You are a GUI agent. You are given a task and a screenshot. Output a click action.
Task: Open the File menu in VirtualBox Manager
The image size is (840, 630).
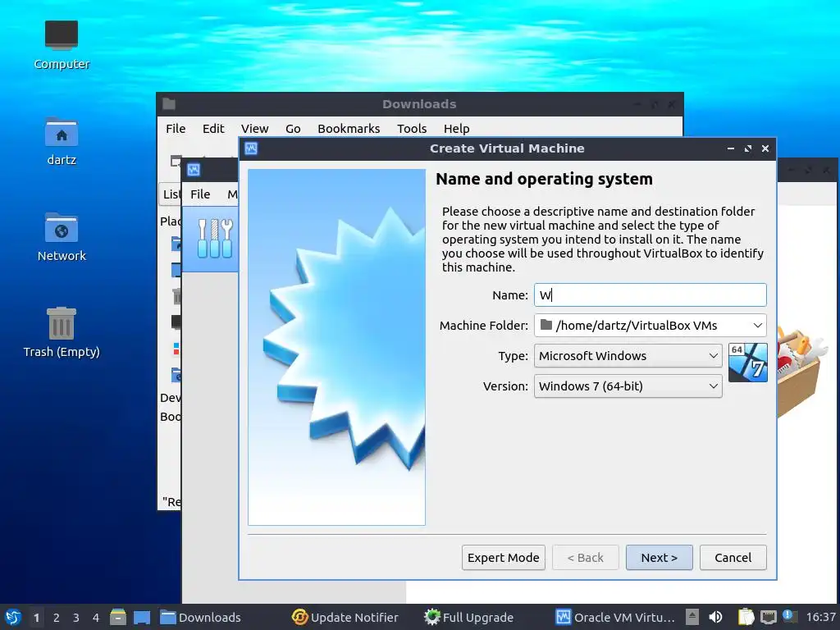200,194
